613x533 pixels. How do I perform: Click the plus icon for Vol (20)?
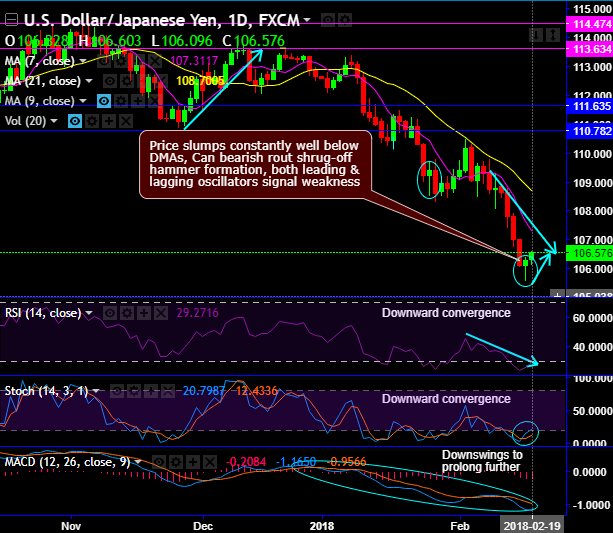point(109,121)
